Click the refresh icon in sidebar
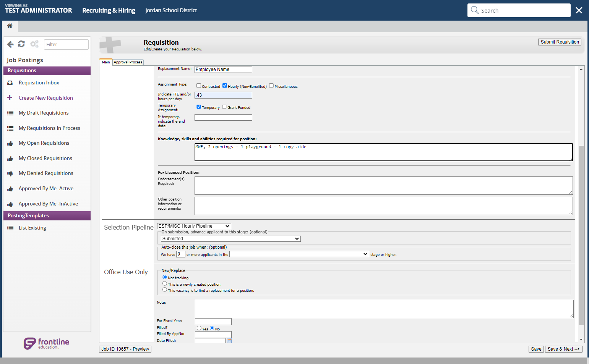 click(x=21, y=44)
